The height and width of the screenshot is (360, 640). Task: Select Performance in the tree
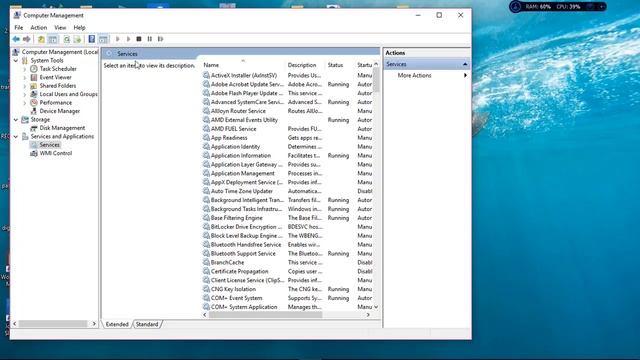[56, 102]
